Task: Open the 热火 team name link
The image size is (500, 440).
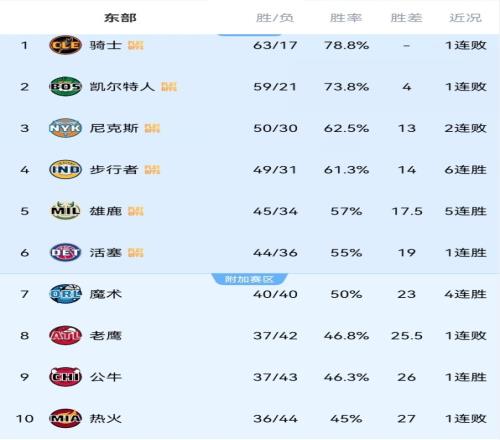Action: click(105, 418)
